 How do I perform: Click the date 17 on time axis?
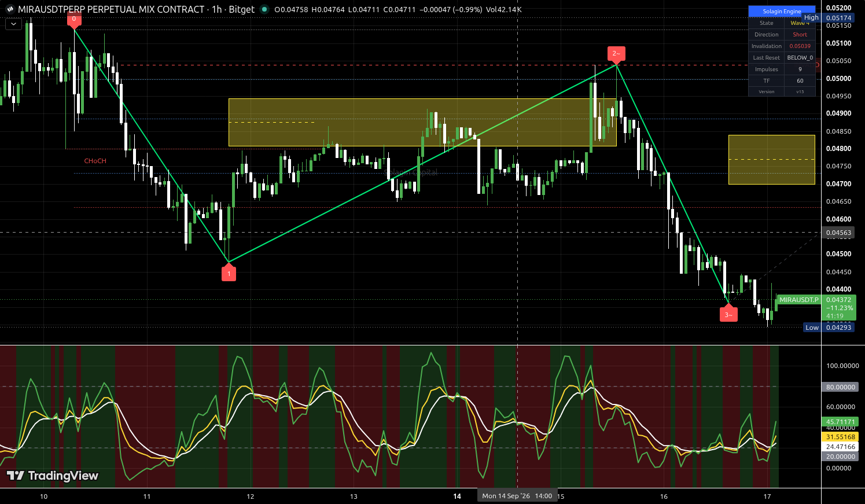767,496
